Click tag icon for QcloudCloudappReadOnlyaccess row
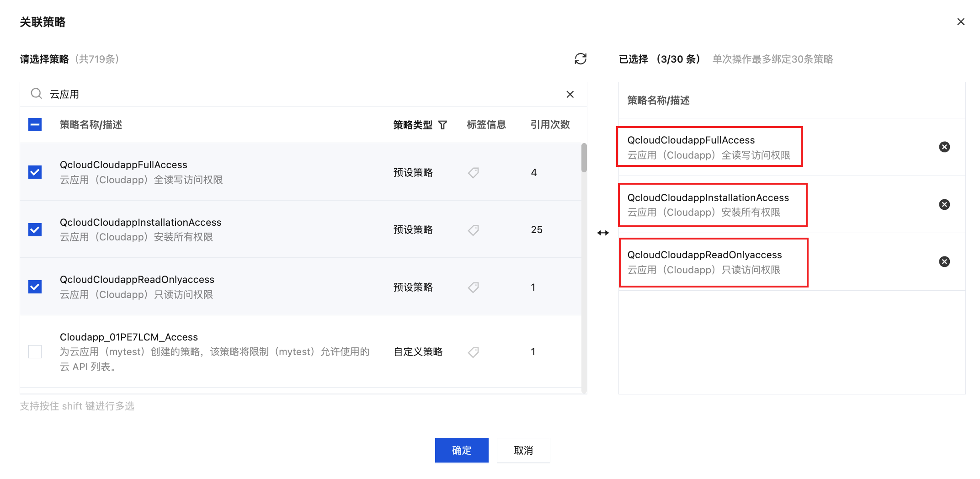Screen dimensions: 980x479 [474, 287]
